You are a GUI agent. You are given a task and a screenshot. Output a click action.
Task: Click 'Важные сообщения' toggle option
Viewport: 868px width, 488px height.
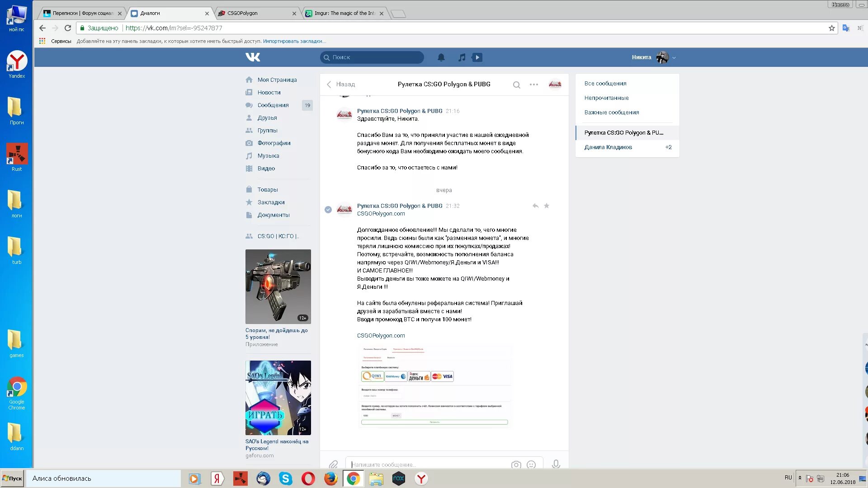pyautogui.click(x=611, y=112)
